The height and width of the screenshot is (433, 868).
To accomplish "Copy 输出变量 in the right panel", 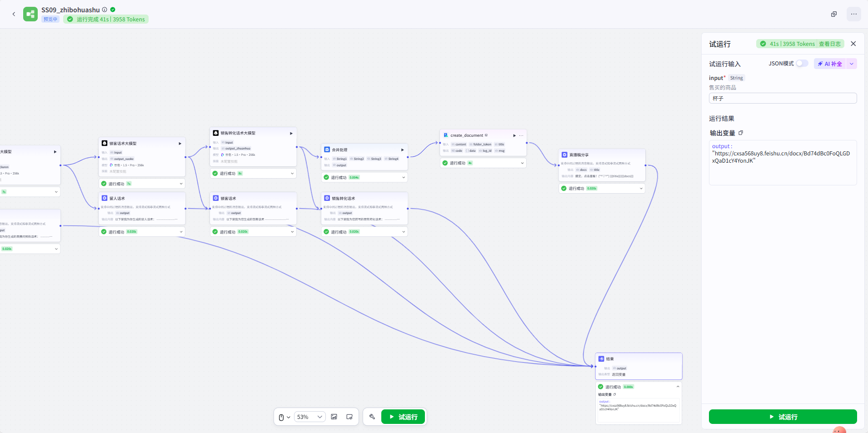I will coord(741,133).
